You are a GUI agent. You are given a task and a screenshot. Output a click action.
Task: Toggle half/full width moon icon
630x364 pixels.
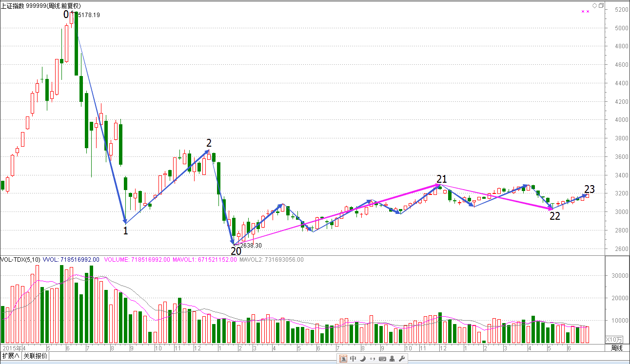click(363, 359)
